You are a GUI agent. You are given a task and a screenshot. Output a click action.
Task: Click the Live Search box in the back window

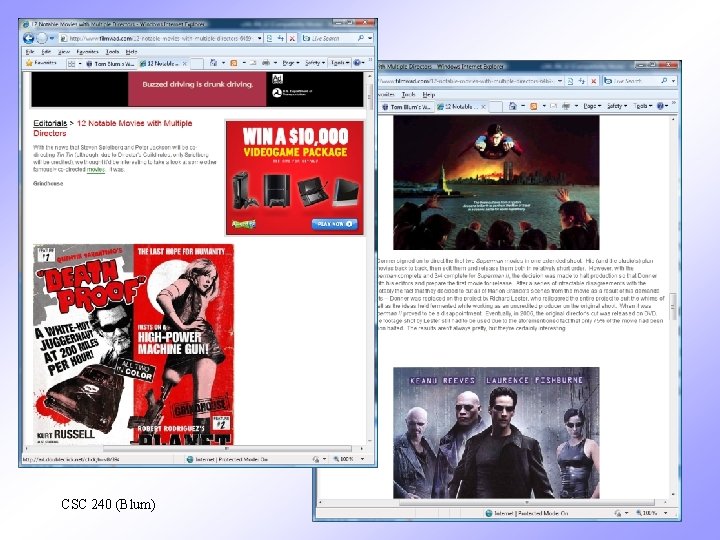[x=631, y=81]
